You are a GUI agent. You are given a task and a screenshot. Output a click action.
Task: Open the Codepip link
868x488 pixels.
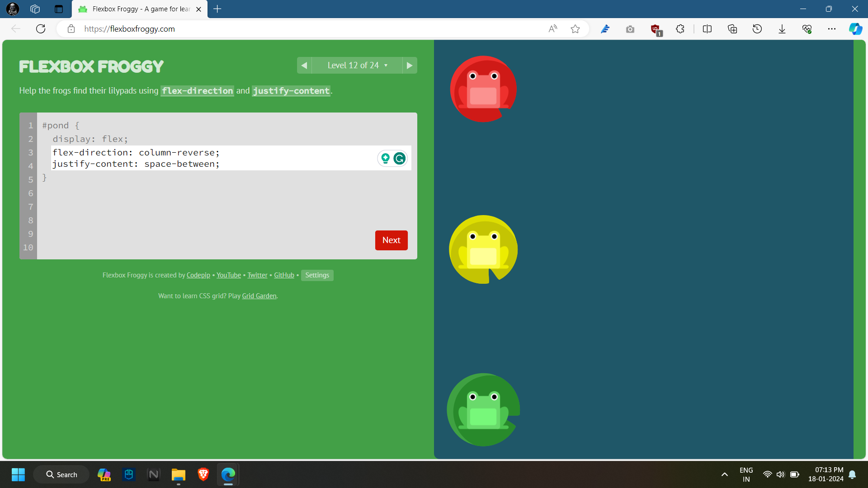[x=198, y=275]
